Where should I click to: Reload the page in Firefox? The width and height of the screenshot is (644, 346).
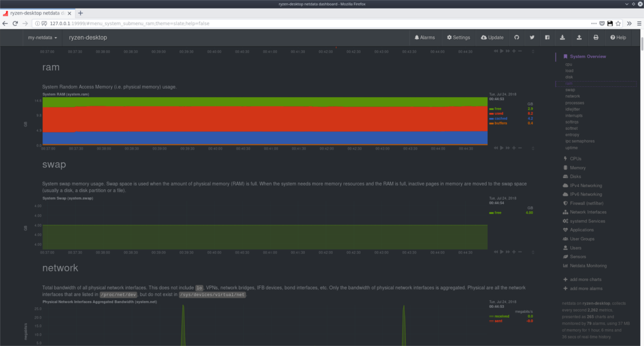pos(15,24)
